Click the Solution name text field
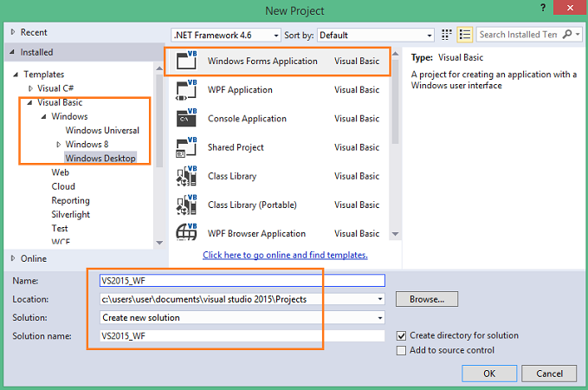Image resolution: width=588 pixels, height=390 pixels. tap(242, 335)
